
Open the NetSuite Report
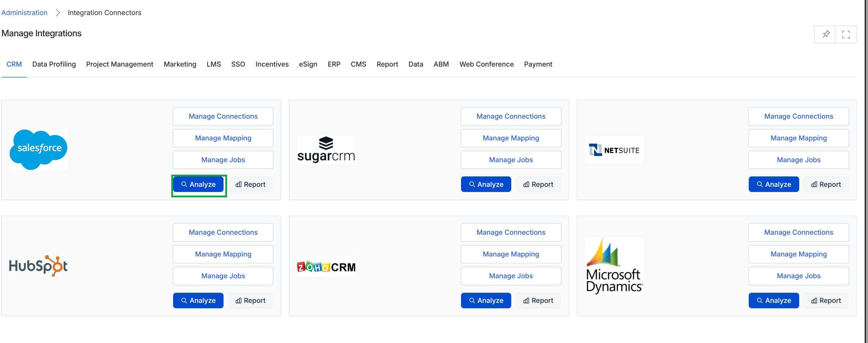pyautogui.click(x=826, y=184)
